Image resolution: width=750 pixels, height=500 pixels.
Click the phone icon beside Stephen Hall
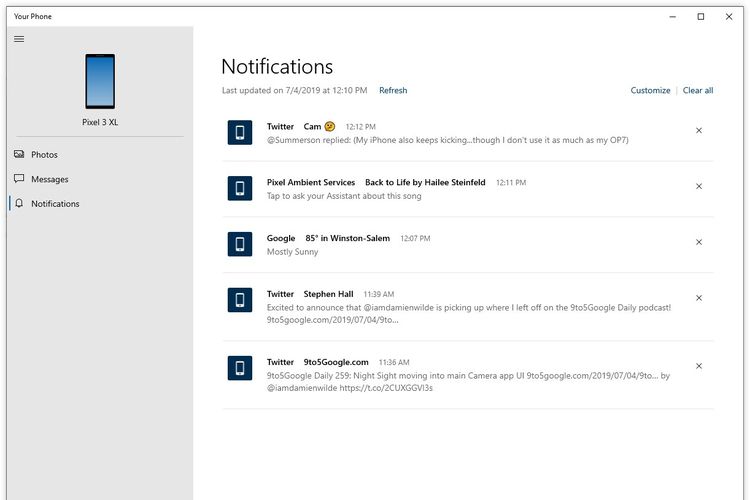[x=240, y=300]
